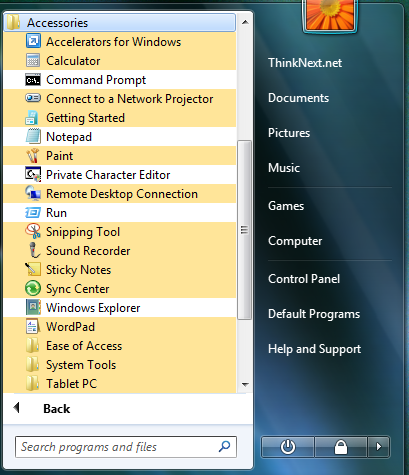Lock the computer with padlock button
The image size is (409, 475).
tap(341, 447)
